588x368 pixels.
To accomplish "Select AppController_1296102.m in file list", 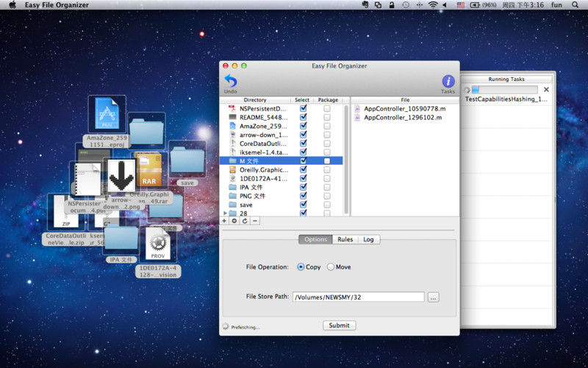I will (x=403, y=117).
